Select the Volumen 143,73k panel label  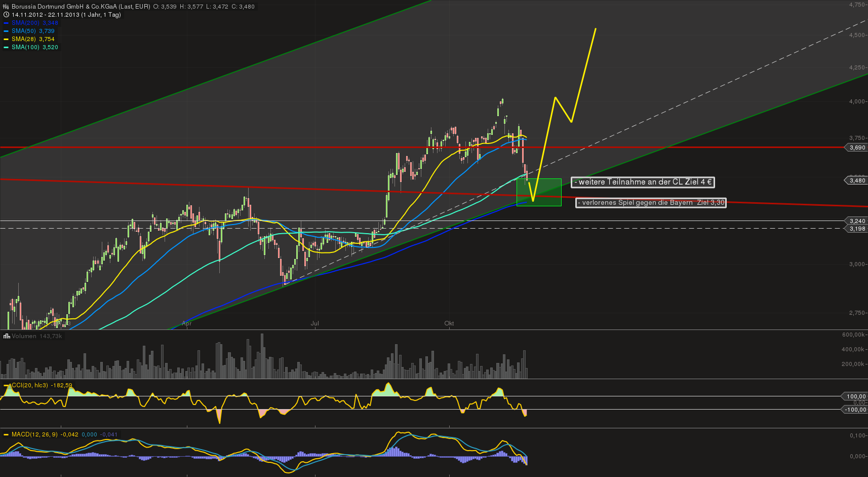point(37,336)
